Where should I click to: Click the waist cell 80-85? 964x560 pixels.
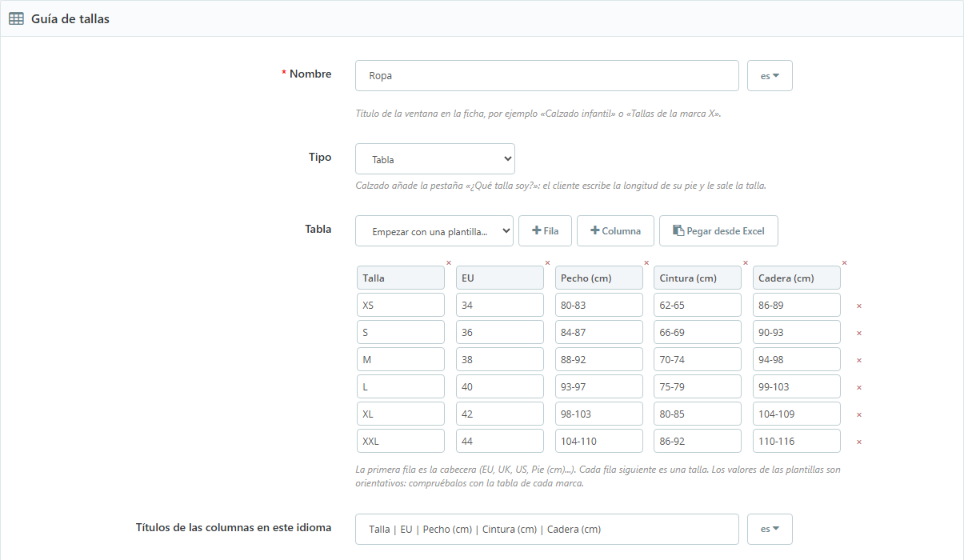point(698,414)
